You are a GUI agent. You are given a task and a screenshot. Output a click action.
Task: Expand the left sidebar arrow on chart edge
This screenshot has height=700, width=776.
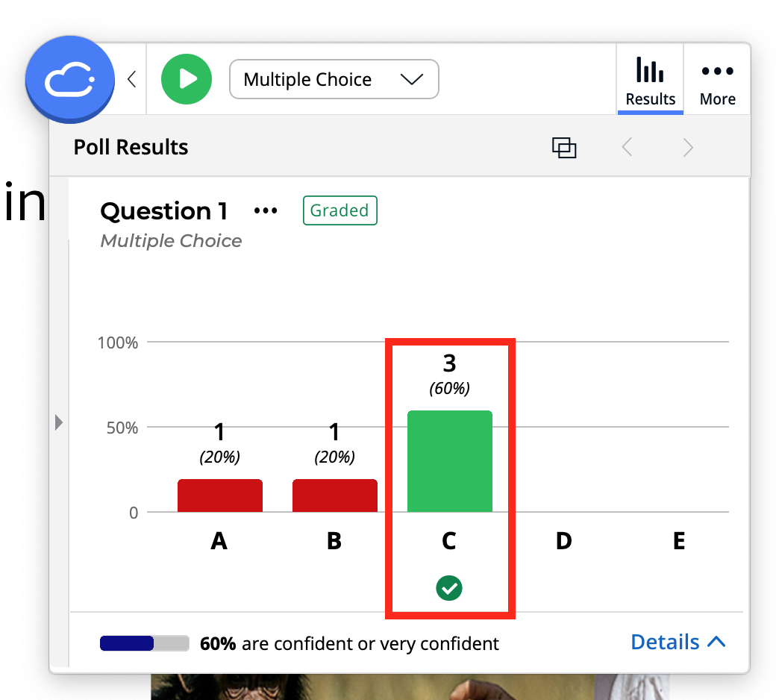tap(59, 422)
